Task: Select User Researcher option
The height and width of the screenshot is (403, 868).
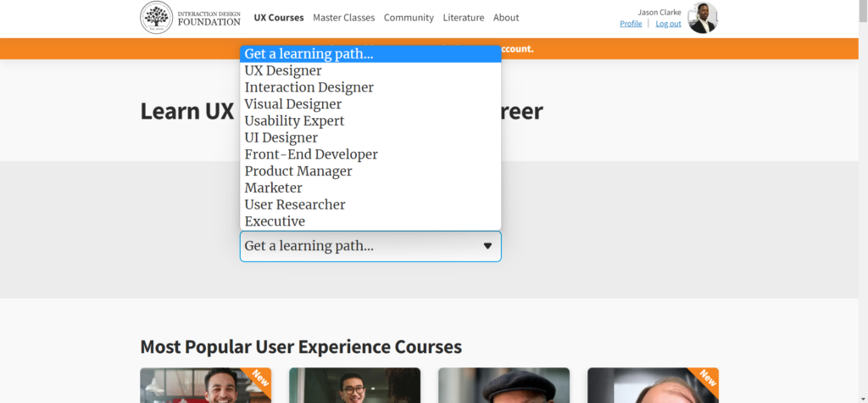Action: (370, 204)
